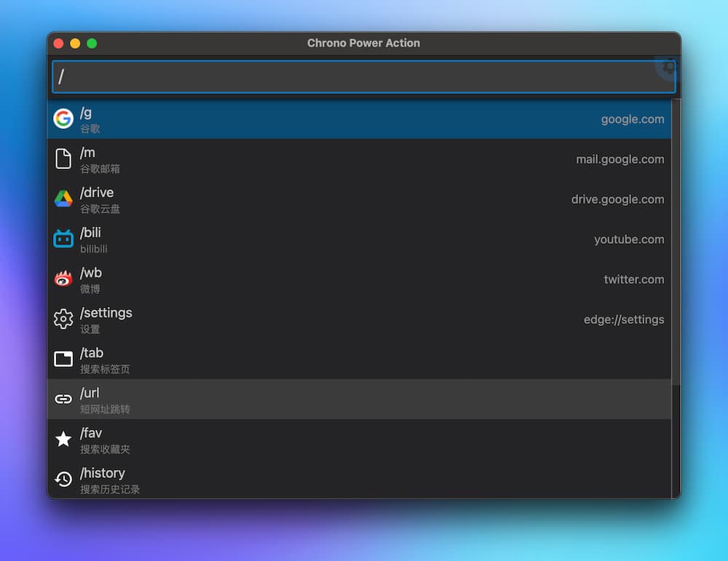Screen dimensions: 728x561
Task: Click the drive.google.com URL text
Action: (x=617, y=199)
